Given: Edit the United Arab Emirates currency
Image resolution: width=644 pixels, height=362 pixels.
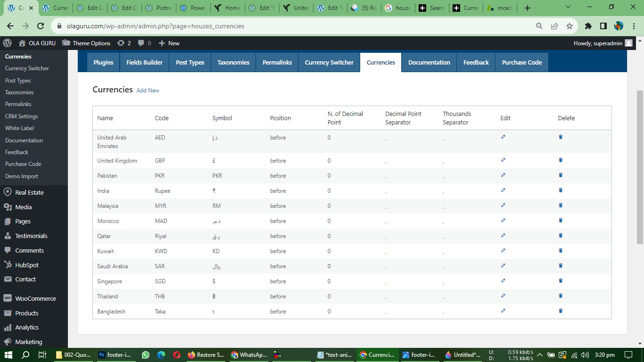Looking at the screenshot, I should [503, 137].
